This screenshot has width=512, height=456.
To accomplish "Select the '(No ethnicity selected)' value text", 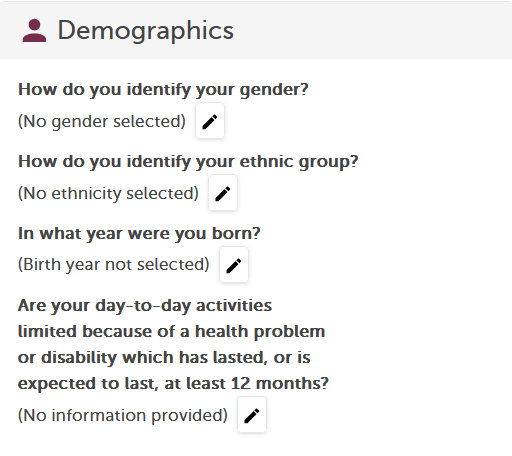I will (x=108, y=193).
